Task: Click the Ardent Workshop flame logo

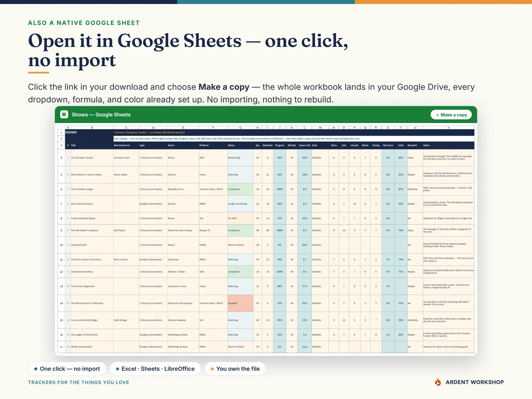Action: (438, 382)
